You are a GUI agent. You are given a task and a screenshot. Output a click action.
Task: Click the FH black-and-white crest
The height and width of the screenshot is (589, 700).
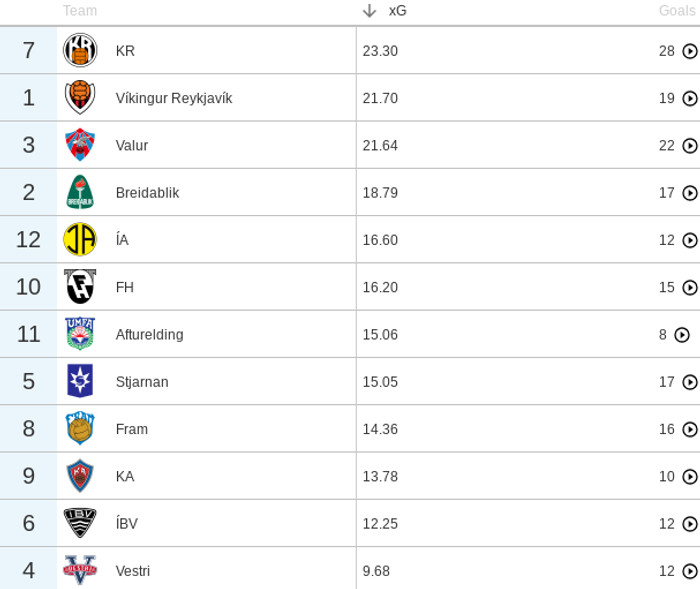pyautogui.click(x=80, y=287)
